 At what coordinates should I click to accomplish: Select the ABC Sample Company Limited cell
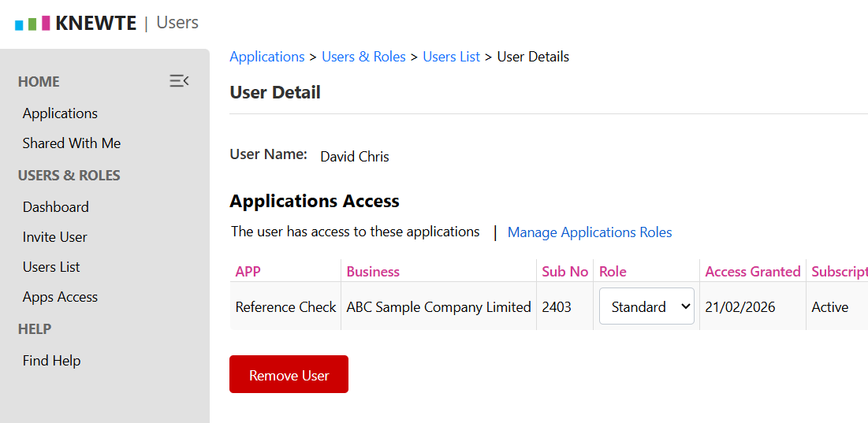coord(439,307)
